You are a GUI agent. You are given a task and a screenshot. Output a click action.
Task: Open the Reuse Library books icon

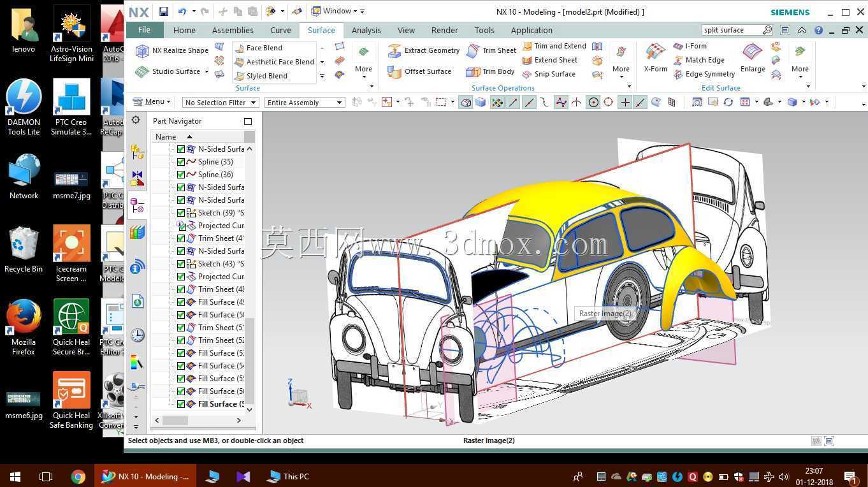coord(137,232)
